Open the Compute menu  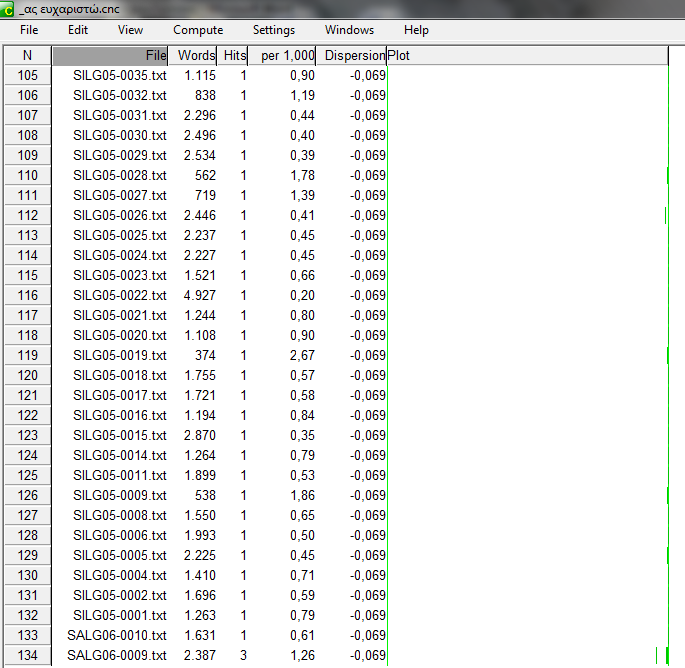[x=198, y=30]
